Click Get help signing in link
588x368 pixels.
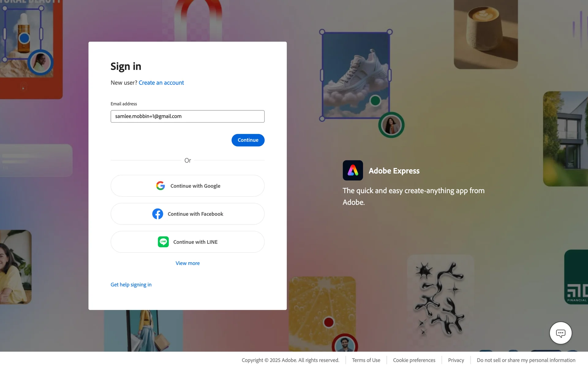(x=131, y=285)
